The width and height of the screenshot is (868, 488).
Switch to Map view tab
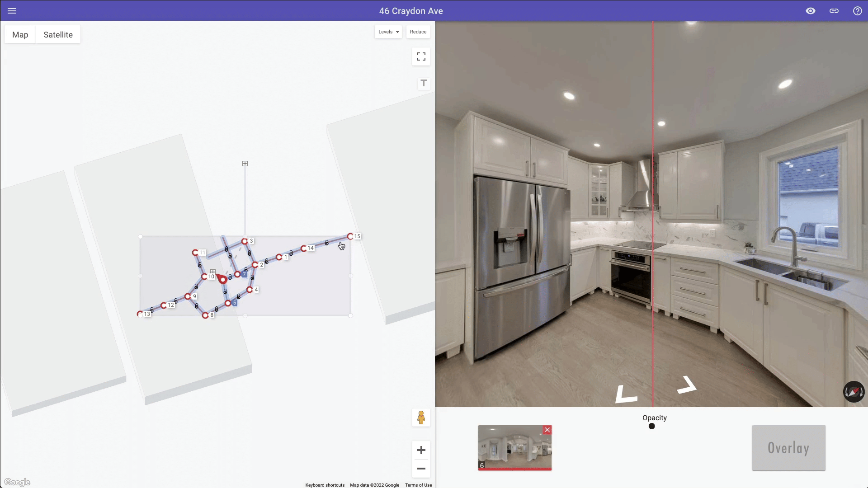(x=20, y=35)
